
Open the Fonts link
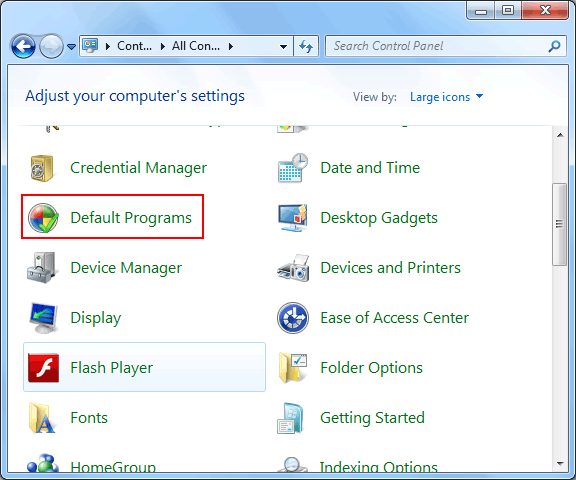[x=89, y=418]
